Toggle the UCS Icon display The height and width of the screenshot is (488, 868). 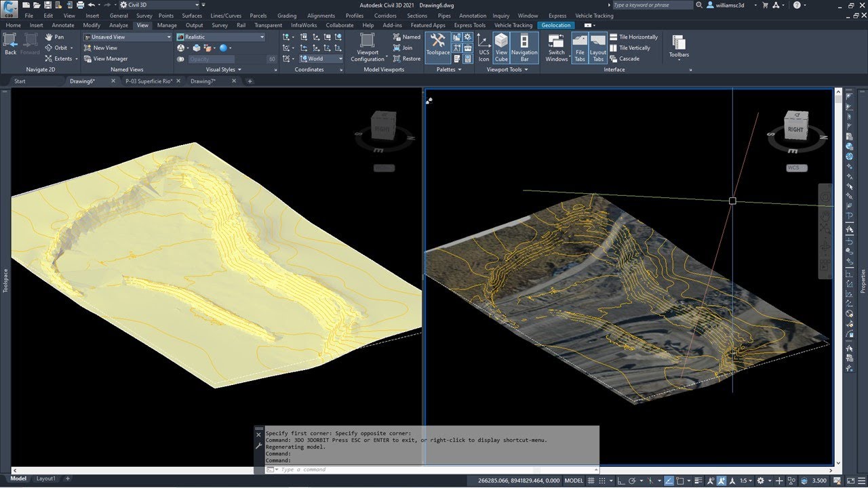pos(484,47)
